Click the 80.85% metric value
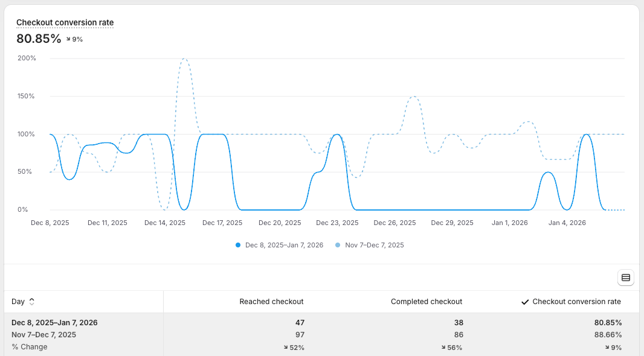Screen dimensions: 644x356 click(38, 39)
